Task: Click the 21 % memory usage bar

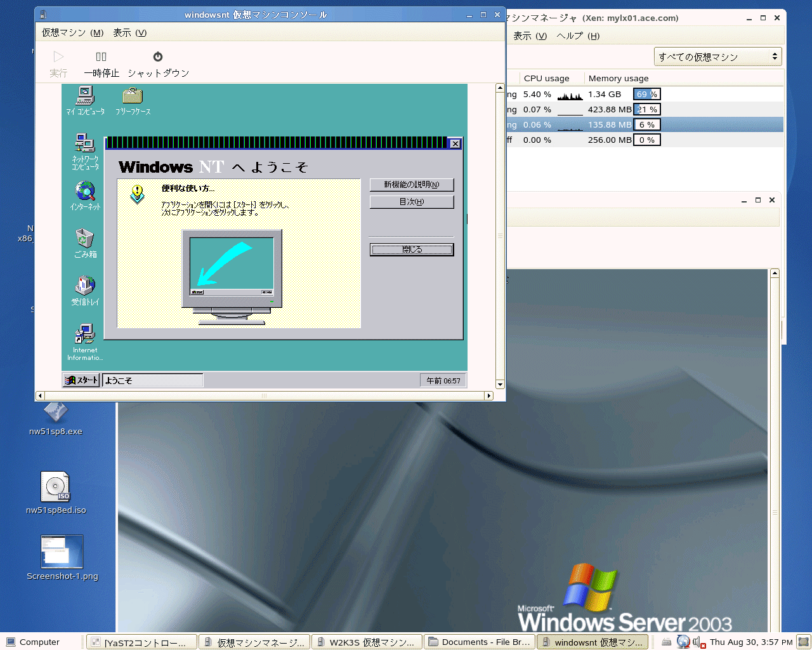Action: tap(647, 109)
